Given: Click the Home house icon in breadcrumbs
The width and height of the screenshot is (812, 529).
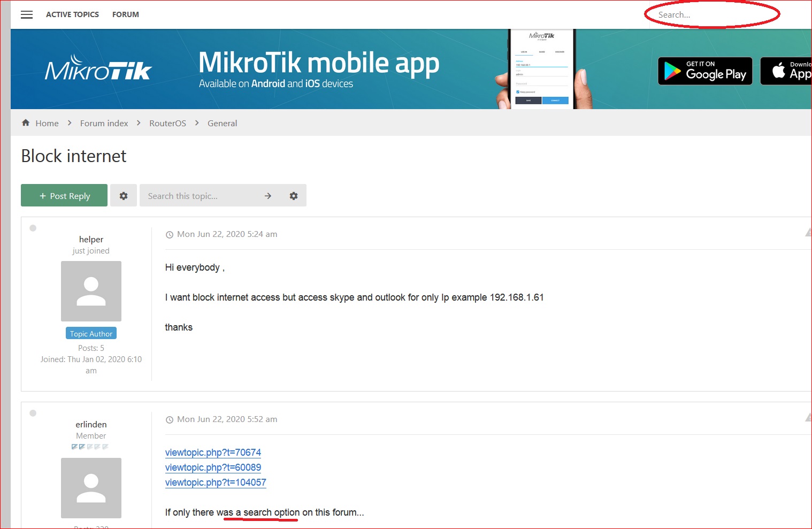Looking at the screenshot, I should coord(26,123).
